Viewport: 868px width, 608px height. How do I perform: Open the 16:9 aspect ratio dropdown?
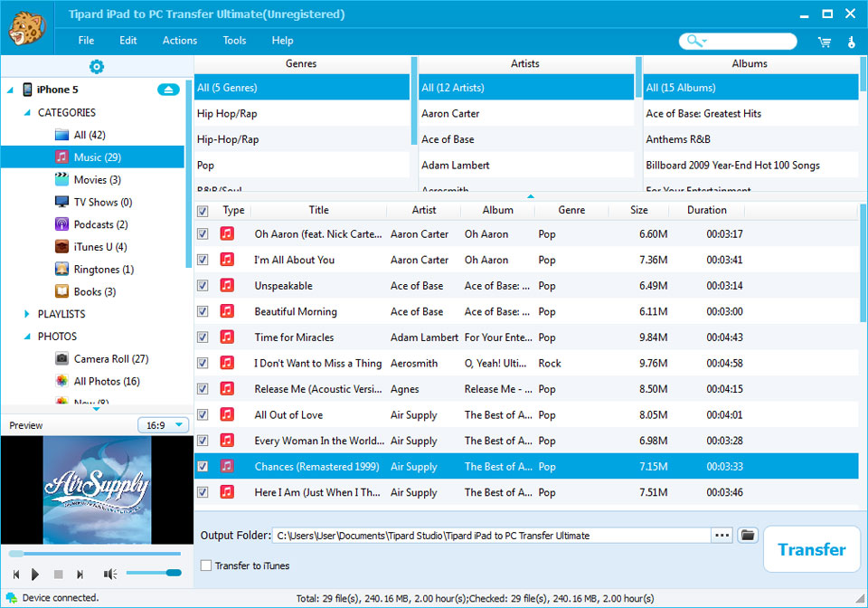coord(164,425)
